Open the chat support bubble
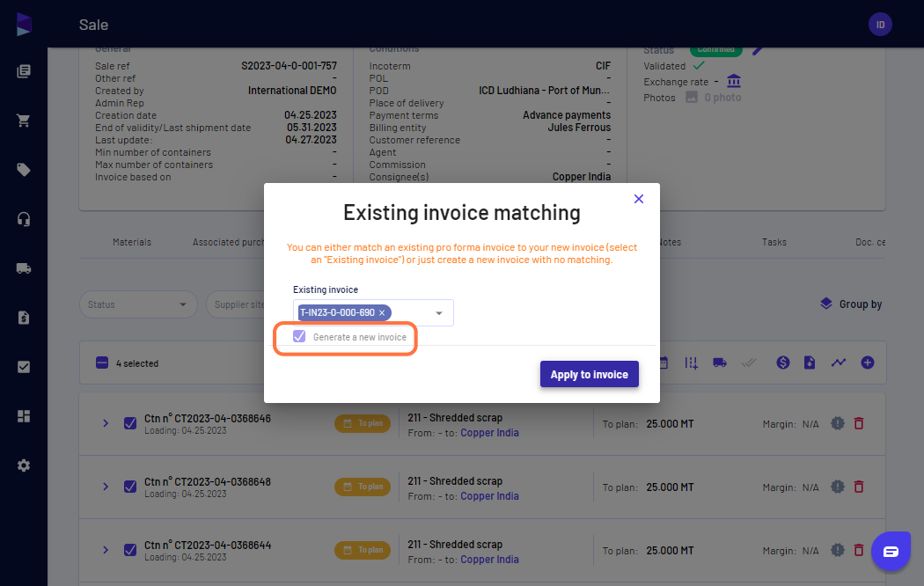Image resolution: width=924 pixels, height=586 pixels. (891, 552)
